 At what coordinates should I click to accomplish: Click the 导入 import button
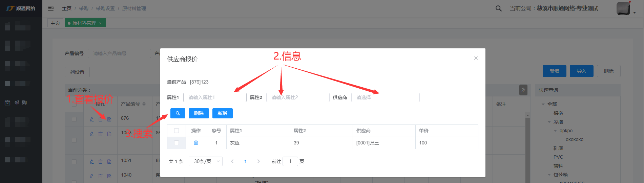coord(581,71)
